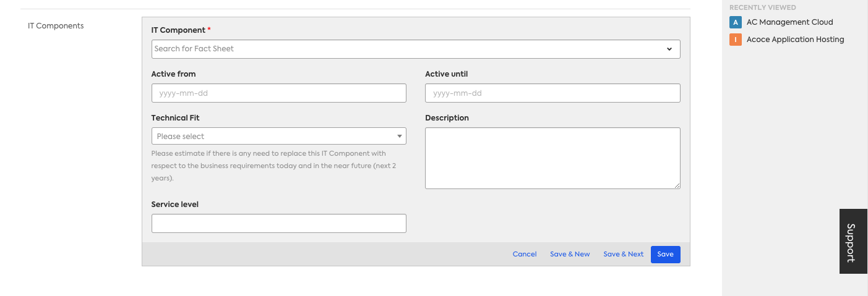Open AC Management Cloud from recently viewed
The image size is (868, 296).
coord(789,22)
